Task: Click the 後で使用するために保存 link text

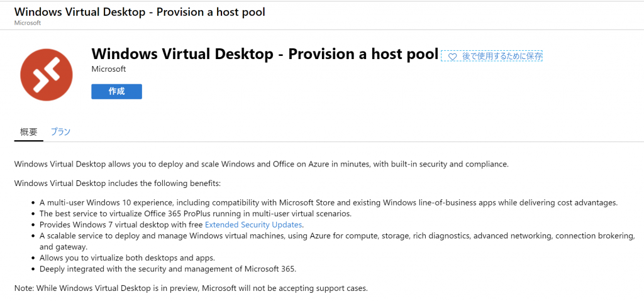Action: click(x=502, y=57)
